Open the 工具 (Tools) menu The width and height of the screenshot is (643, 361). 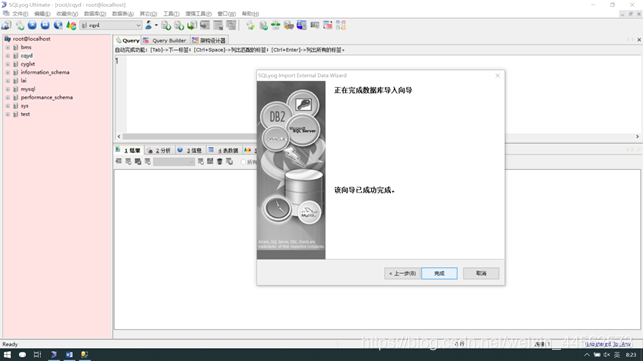point(171,14)
